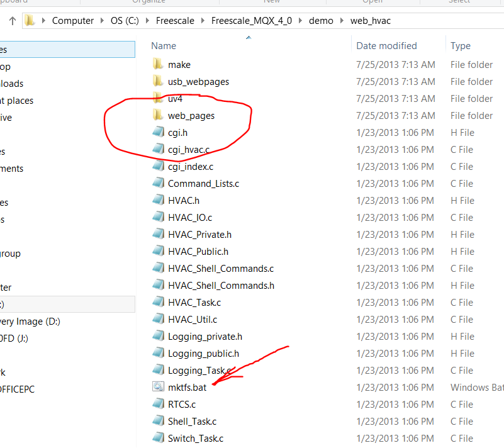Navigate to Freescale_MQX_4_0 in the address bar
The image size is (504, 448).
pos(252,21)
